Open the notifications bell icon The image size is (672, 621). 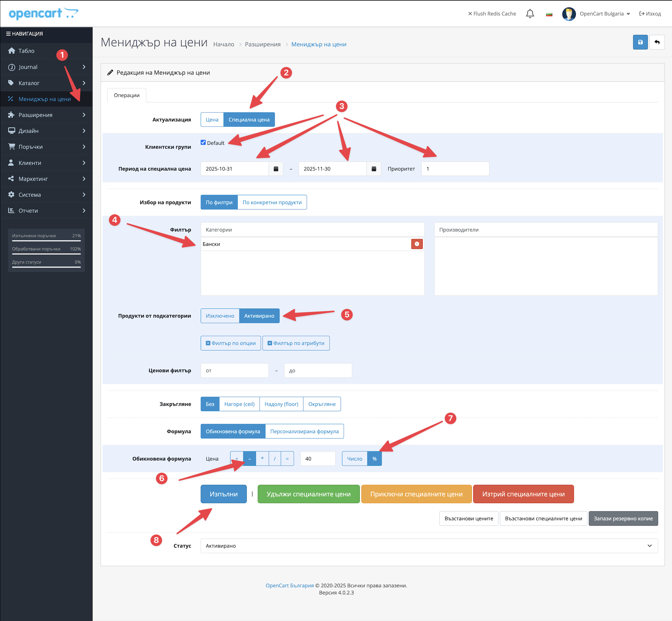530,14
